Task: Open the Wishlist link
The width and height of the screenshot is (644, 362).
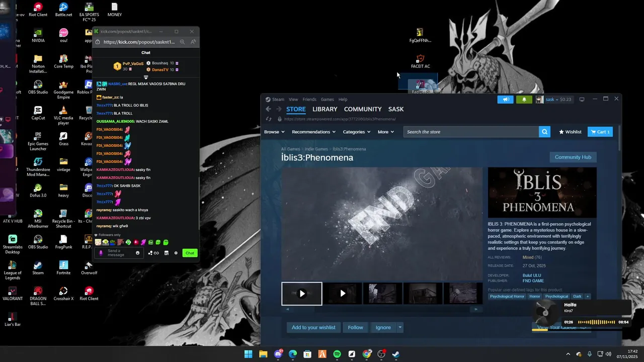Action: click(x=570, y=132)
